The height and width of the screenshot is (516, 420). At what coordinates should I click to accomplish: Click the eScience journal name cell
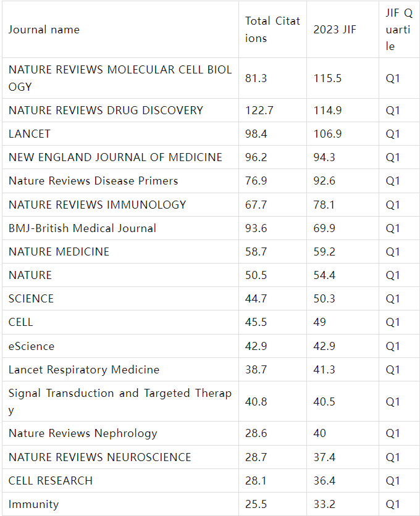point(31,346)
